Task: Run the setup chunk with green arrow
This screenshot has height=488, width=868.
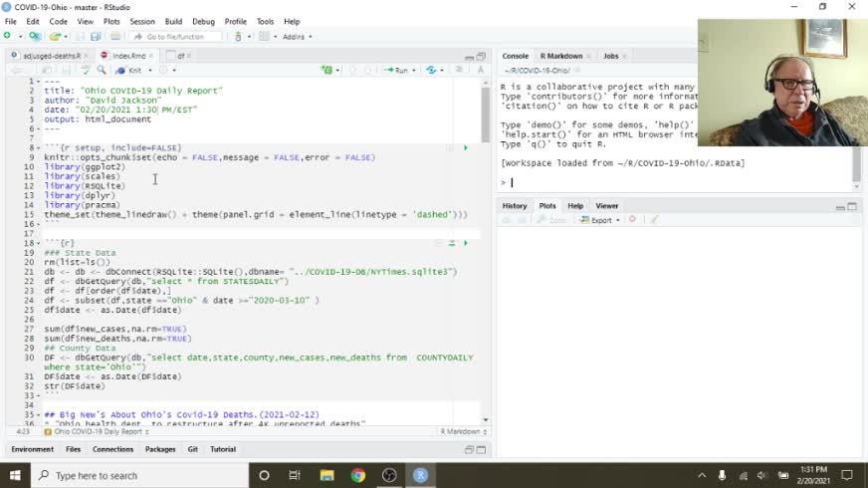Action: pyautogui.click(x=466, y=148)
